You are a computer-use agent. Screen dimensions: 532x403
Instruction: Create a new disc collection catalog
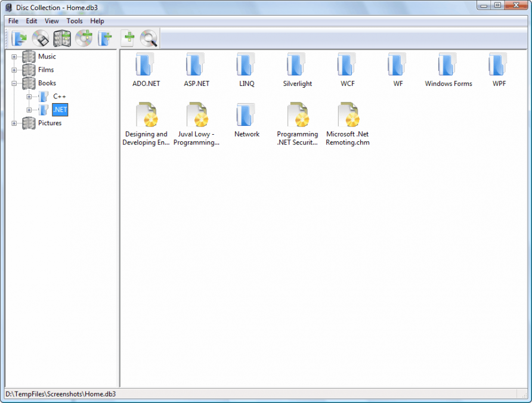click(x=63, y=38)
